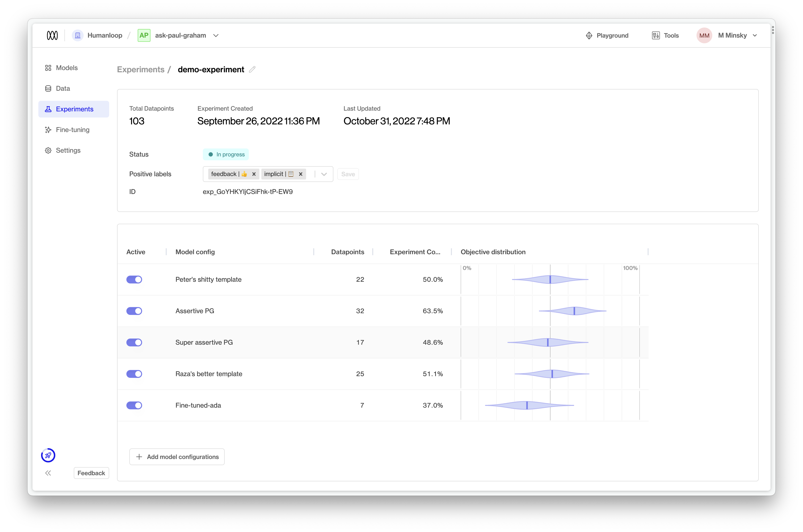This screenshot has width=803, height=532.
Task: Disable Peter's shitty template toggle
Action: pyautogui.click(x=134, y=280)
